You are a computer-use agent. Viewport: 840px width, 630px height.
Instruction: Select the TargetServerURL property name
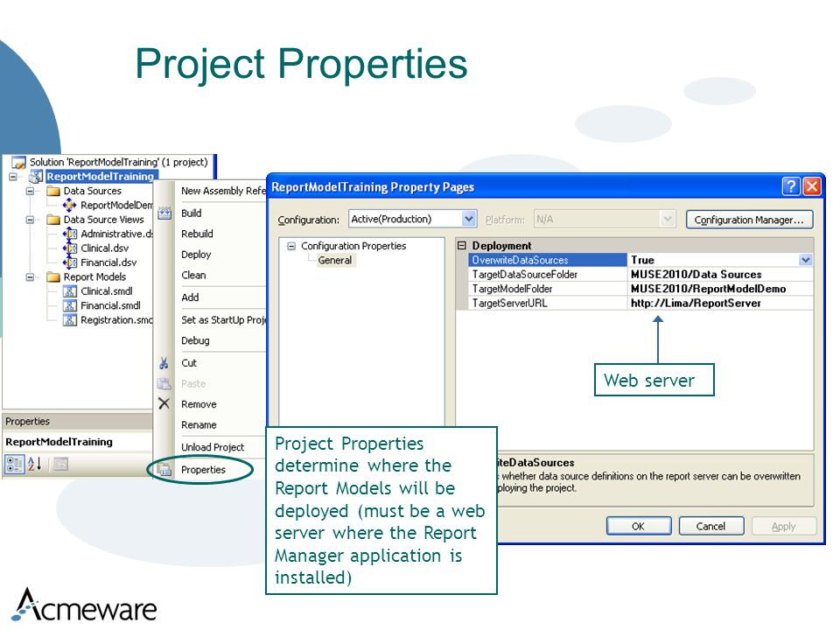click(509, 304)
